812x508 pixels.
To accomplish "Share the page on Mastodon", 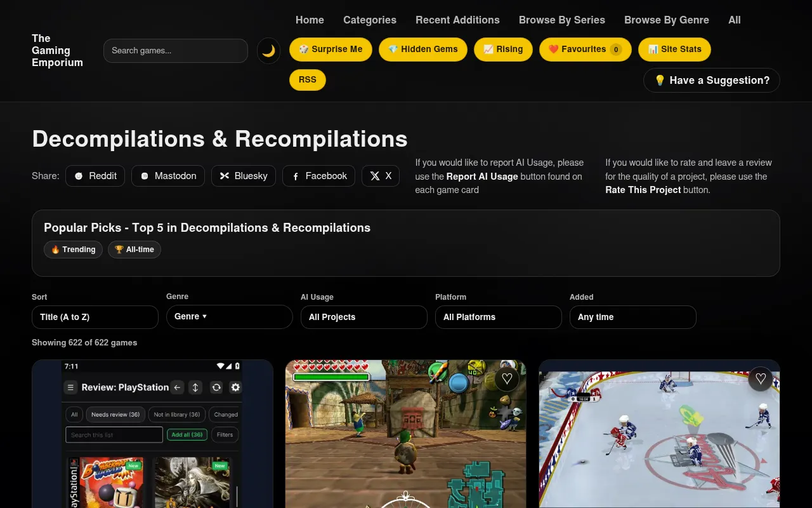I will tap(168, 176).
